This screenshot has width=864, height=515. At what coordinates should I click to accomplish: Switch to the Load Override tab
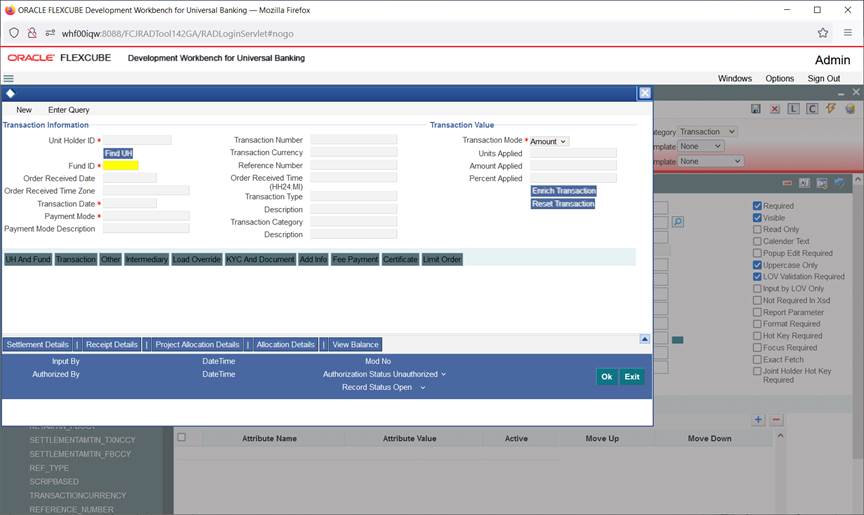(197, 259)
